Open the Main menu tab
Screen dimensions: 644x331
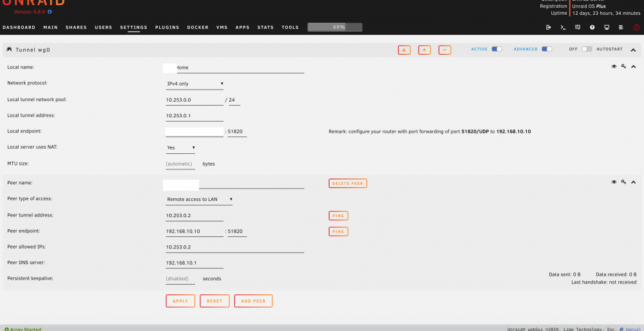[50, 28]
